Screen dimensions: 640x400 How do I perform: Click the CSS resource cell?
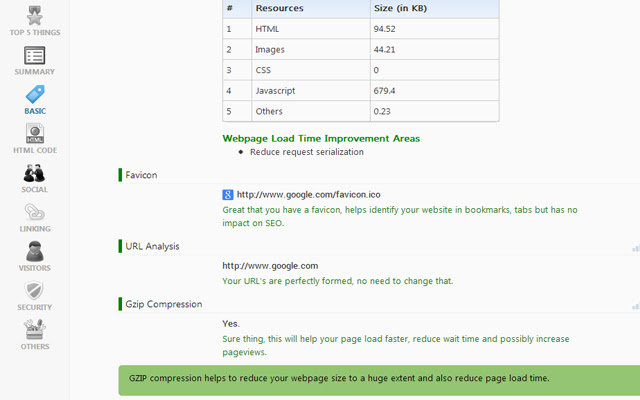pos(311,70)
